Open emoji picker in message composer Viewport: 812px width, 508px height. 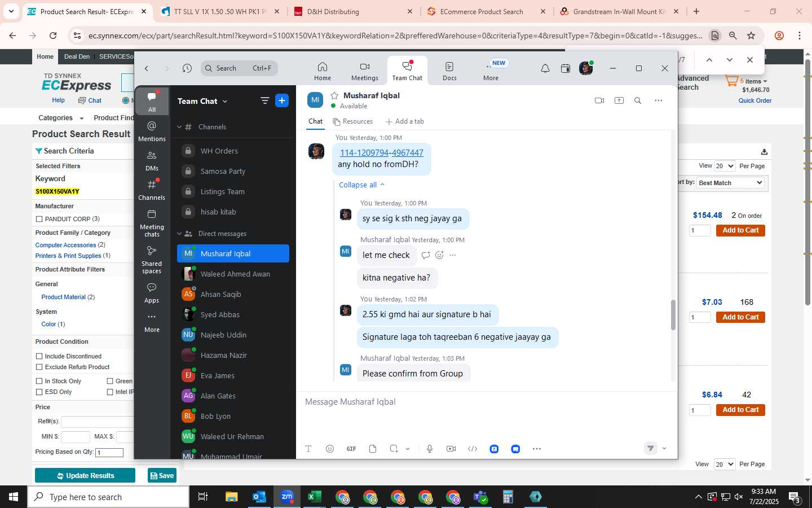[x=330, y=449]
